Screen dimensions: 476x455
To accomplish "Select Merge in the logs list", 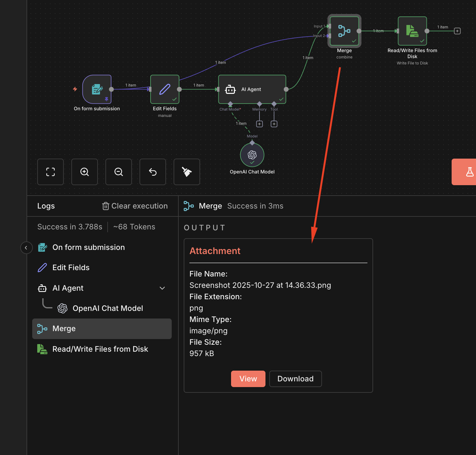I will pos(102,329).
